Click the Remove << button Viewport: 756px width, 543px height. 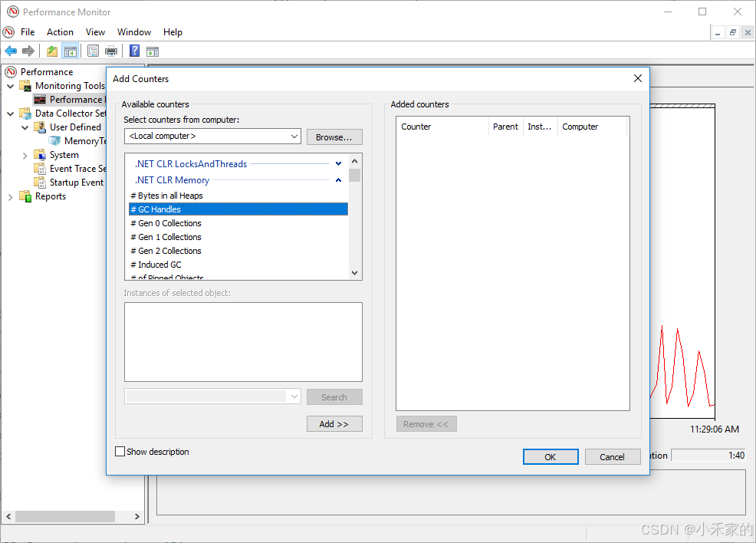(x=426, y=424)
